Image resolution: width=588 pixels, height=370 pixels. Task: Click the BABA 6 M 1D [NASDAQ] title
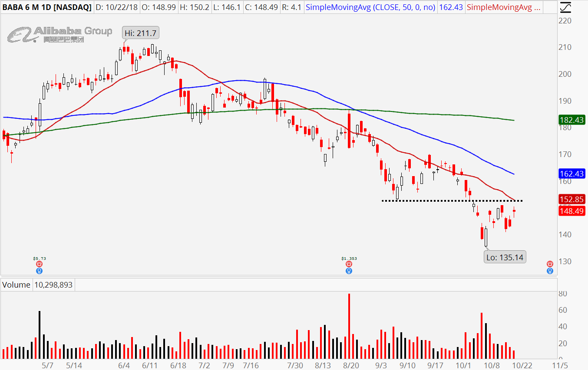[47, 7]
